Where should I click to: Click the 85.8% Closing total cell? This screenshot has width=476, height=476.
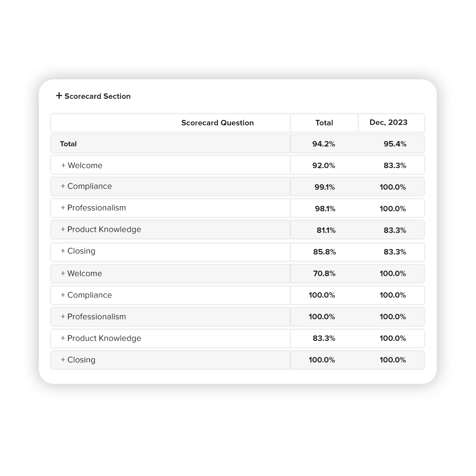324,252
